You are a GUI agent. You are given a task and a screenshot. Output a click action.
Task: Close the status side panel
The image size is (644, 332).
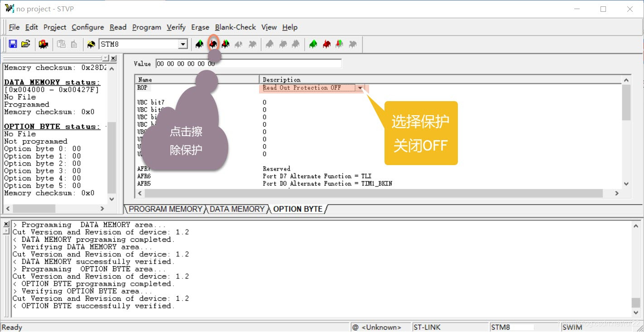tap(113, 59)
